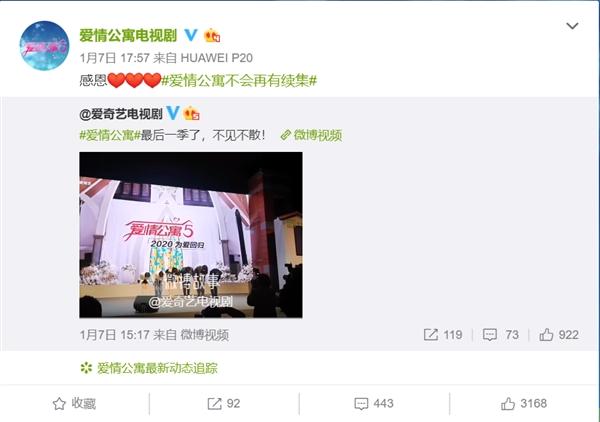Click the verified V badge beside 爱奇艺电视剧

pos(173,113)
